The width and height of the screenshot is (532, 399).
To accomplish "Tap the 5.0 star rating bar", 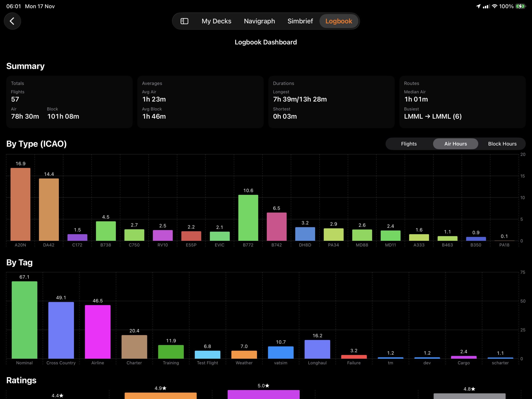I will [263, 394].
